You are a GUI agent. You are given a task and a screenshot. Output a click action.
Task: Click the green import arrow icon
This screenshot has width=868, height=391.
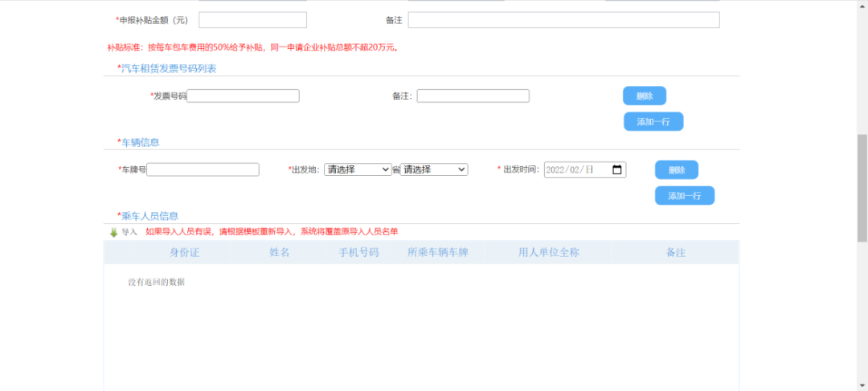coord(113,232)
